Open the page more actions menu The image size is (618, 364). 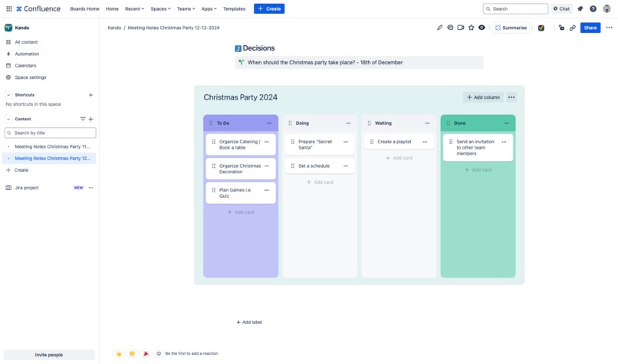click(609, 28)
